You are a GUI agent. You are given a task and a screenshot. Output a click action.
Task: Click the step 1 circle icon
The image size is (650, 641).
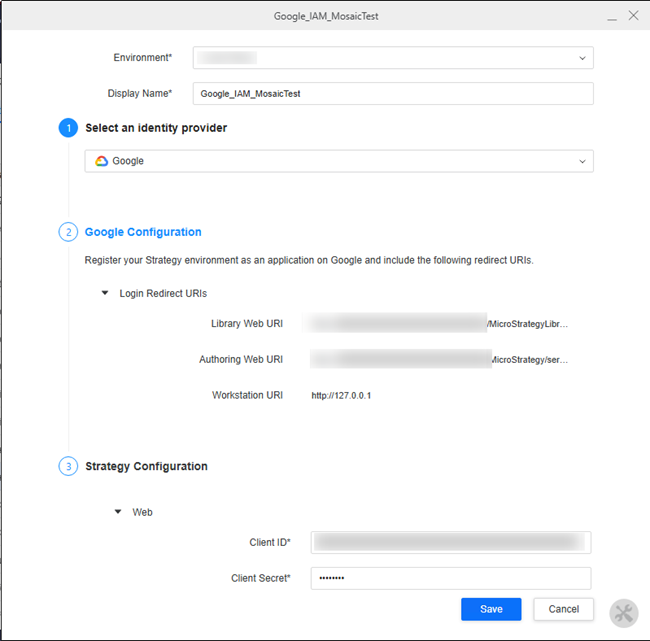[68, 128]
